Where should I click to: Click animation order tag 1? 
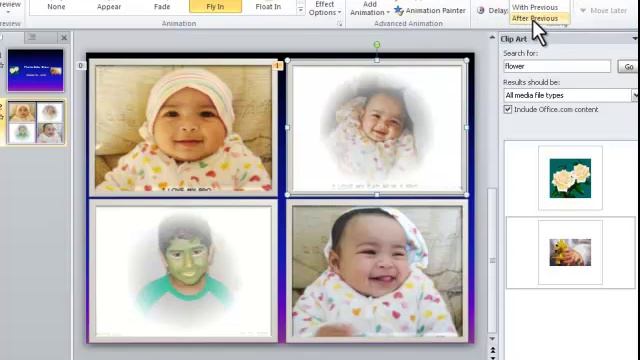(x=278, y=65)
